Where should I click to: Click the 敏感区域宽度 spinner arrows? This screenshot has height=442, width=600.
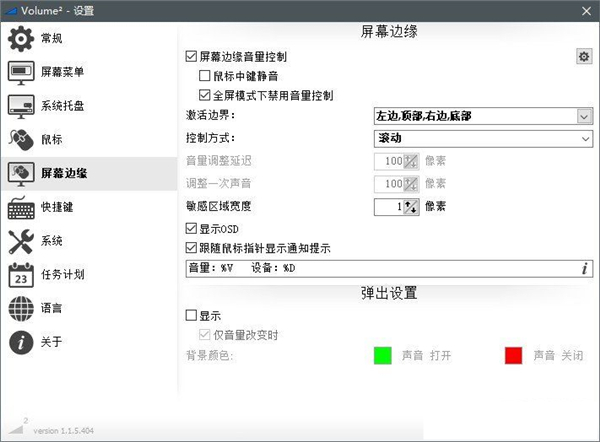tap(411, 207)
